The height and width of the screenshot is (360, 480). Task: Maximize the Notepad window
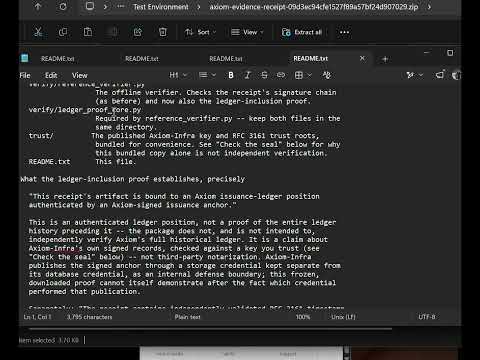coord(450,53)
